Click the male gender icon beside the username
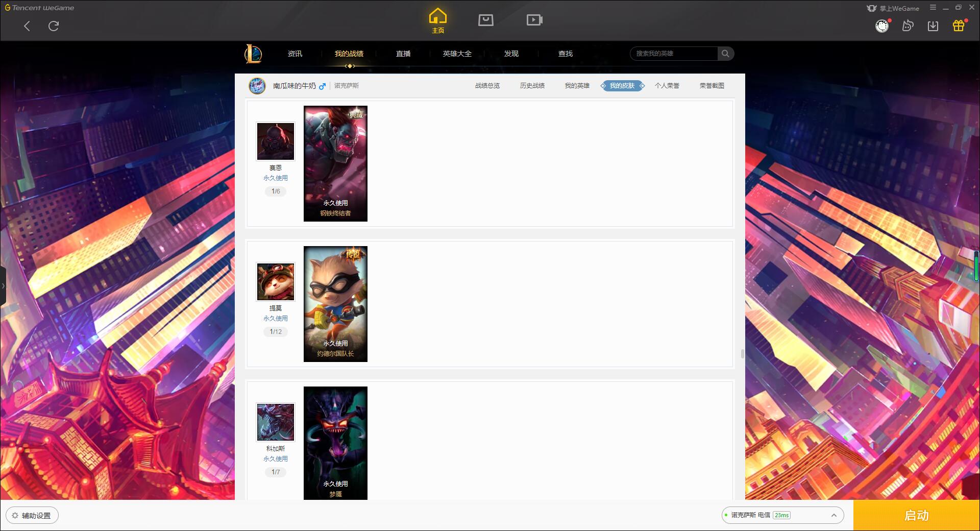The height and width of the screenshot is (531, 980). pos(322,86)
